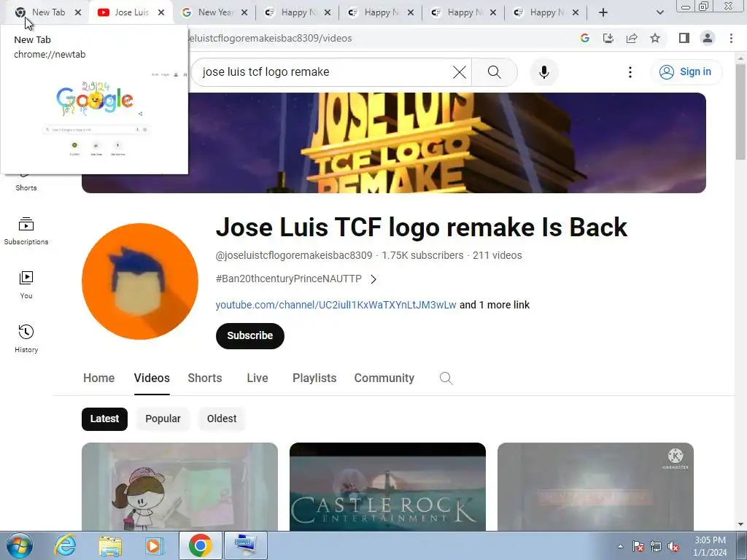Viewport: 747px width, 560px height.
Task: Click the Action Center flag tray icon
Action: [x=638, y=547]
